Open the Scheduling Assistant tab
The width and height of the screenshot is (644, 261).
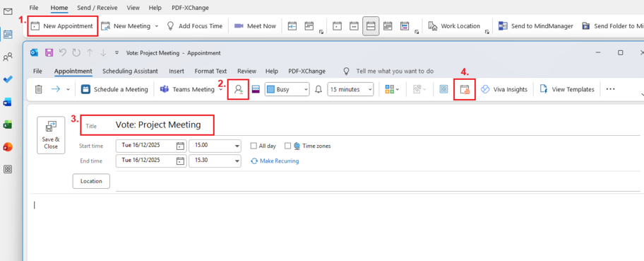(130, 71)
